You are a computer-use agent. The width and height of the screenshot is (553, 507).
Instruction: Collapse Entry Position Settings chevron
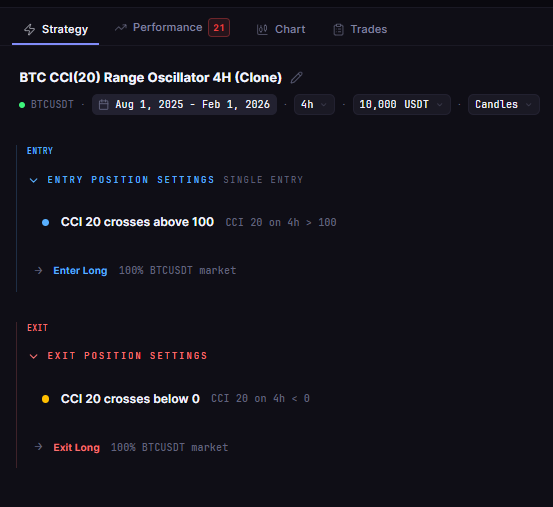pyautogui.click(x=34, y=180)
